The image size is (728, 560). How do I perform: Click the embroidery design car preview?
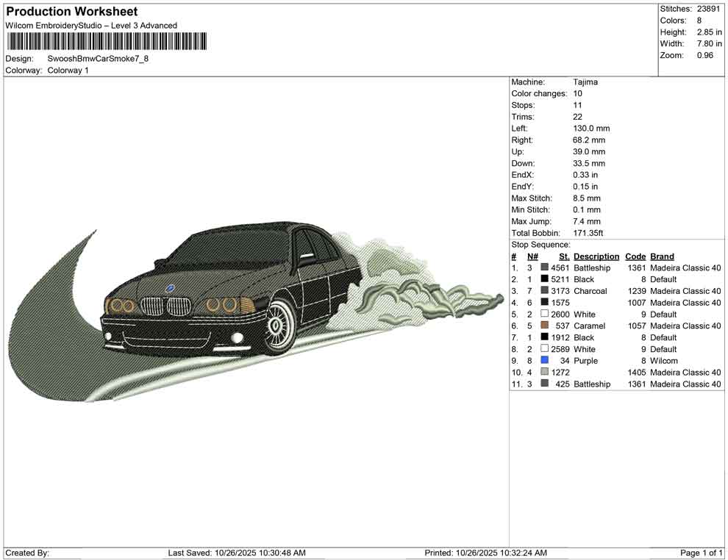point(255,311)
